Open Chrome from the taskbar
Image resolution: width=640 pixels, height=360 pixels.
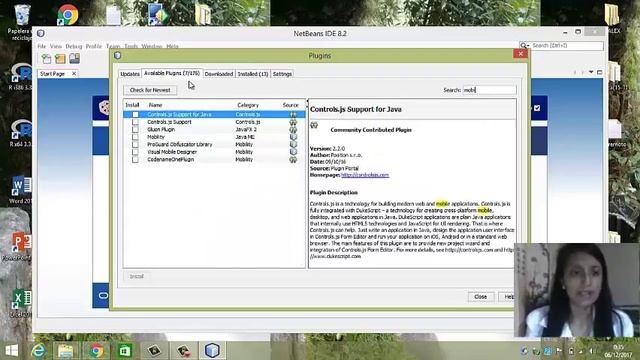pos(96,351)
